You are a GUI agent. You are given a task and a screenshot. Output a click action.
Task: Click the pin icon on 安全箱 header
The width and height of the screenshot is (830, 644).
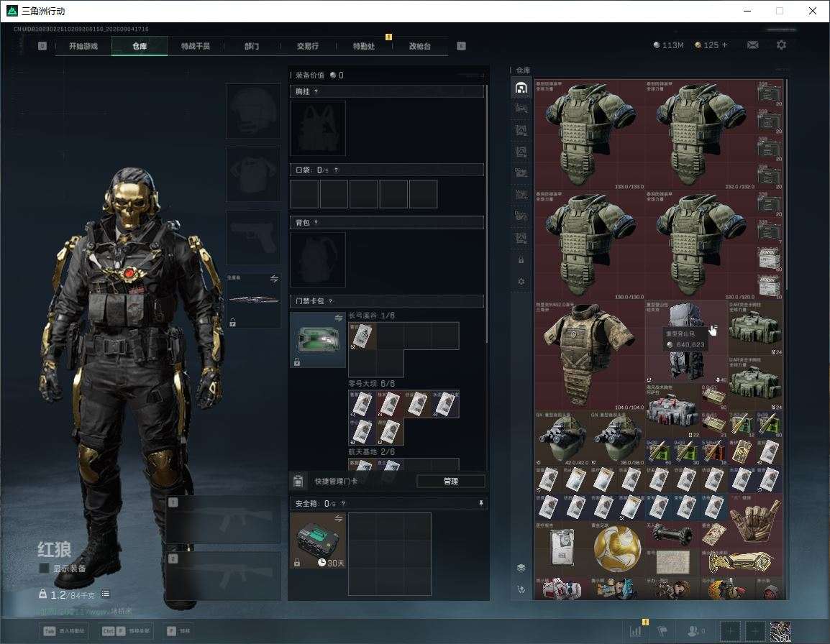[480, 503]
